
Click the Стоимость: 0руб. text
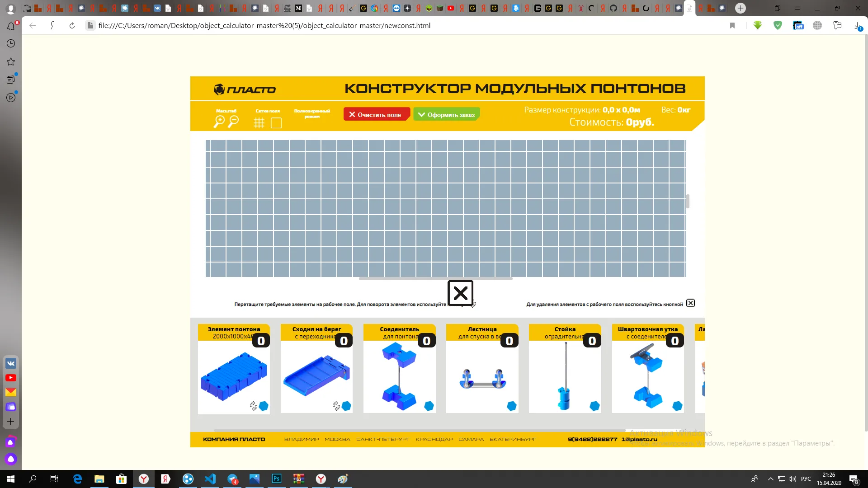[x=611, y=122]
